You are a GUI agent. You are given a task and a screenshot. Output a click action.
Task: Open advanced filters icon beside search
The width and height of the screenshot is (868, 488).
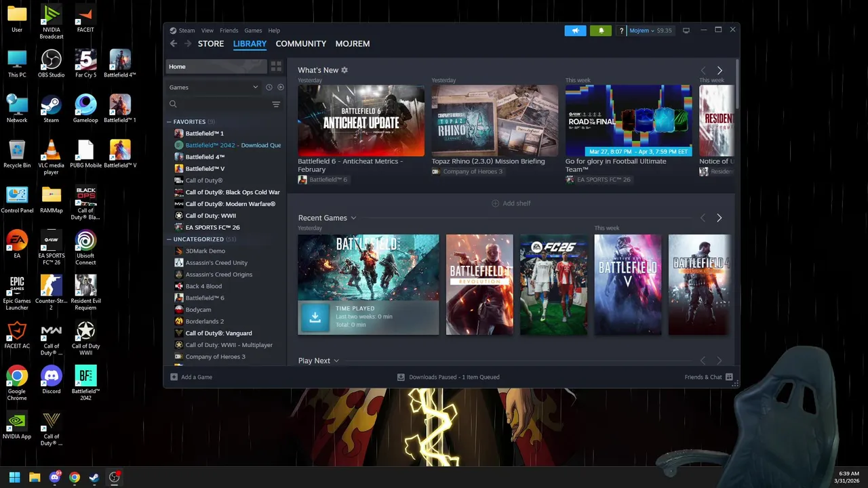pyautogui.click(x=276, y=104)
